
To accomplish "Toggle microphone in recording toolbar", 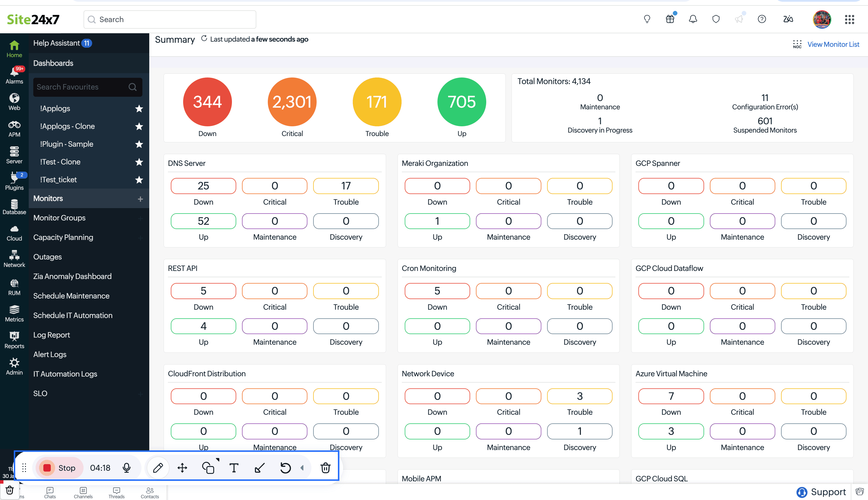I will (126, 468).
